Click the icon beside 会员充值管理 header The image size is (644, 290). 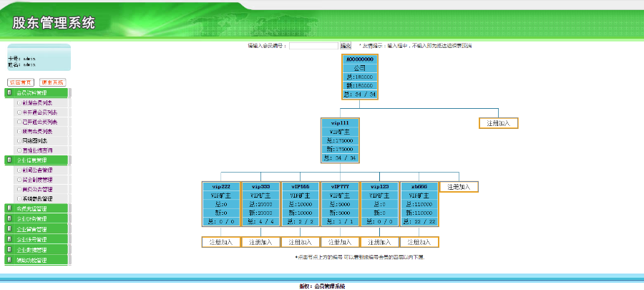[x=9, y=208]
